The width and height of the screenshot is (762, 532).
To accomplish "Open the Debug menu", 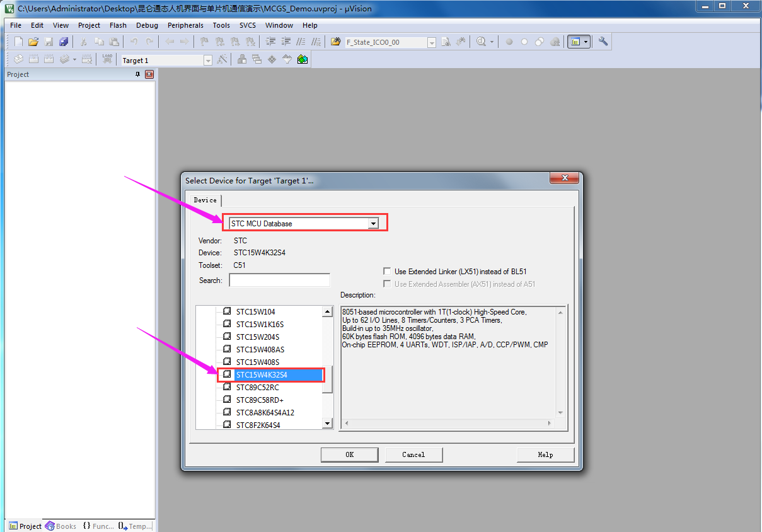I will click(147, 25).
